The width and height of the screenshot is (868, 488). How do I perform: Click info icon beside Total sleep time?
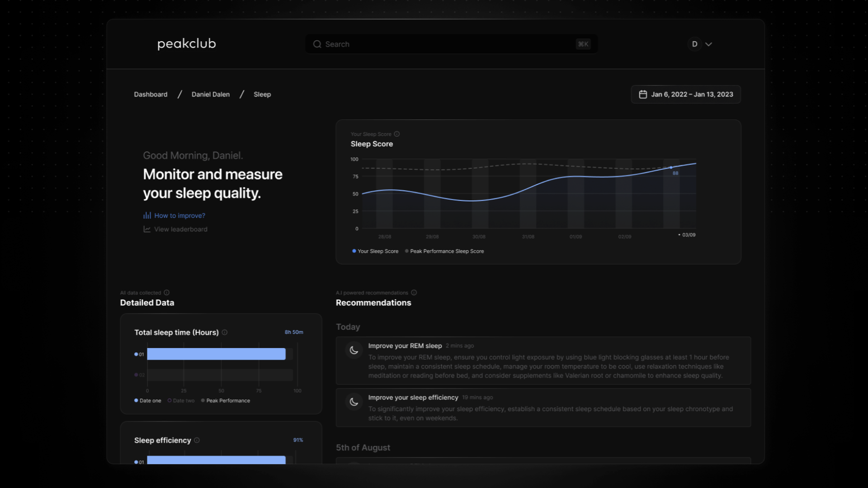225,333
